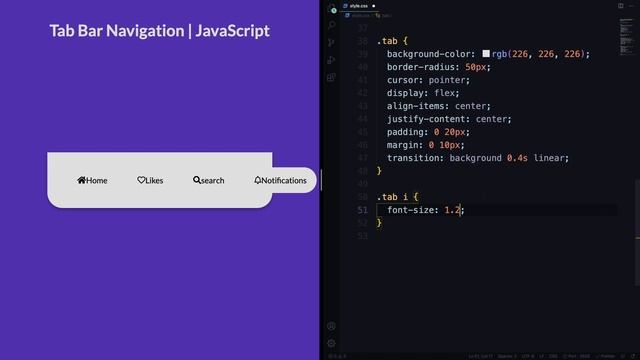The height and width of the screenshot is (360, 640).
Task: Open the Extensions view
Action: (331, 78)
